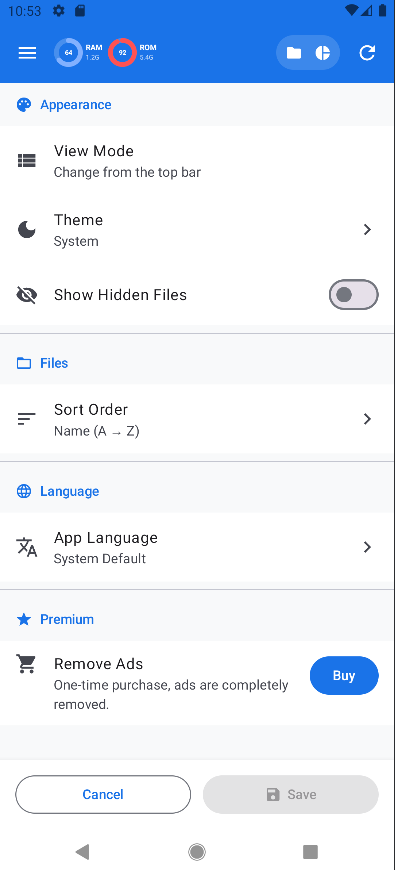Open App Language chevron
This screenshot has height=870, width=395.
pos(367,547)
